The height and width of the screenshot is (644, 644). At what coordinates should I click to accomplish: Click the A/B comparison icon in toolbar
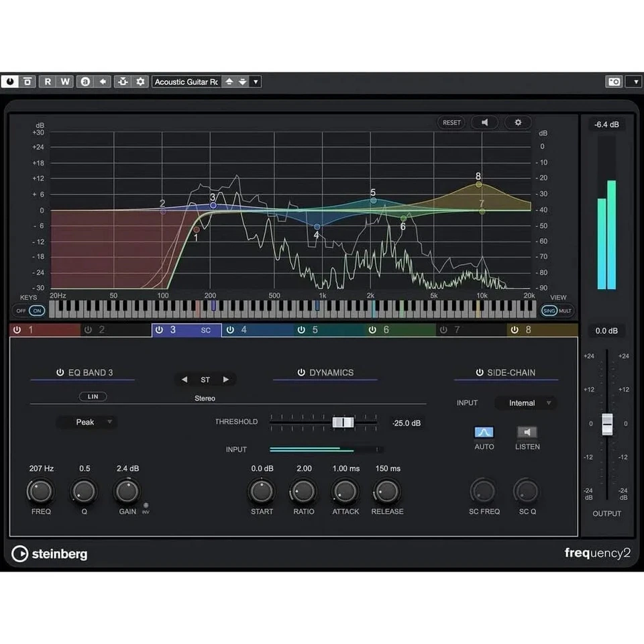click(85, 81)
